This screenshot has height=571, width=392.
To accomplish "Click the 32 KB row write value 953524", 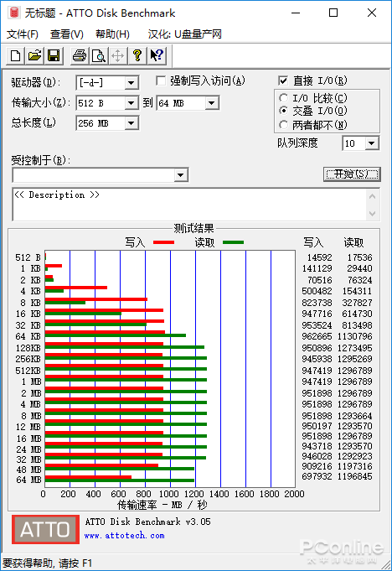I will (317, 325).
